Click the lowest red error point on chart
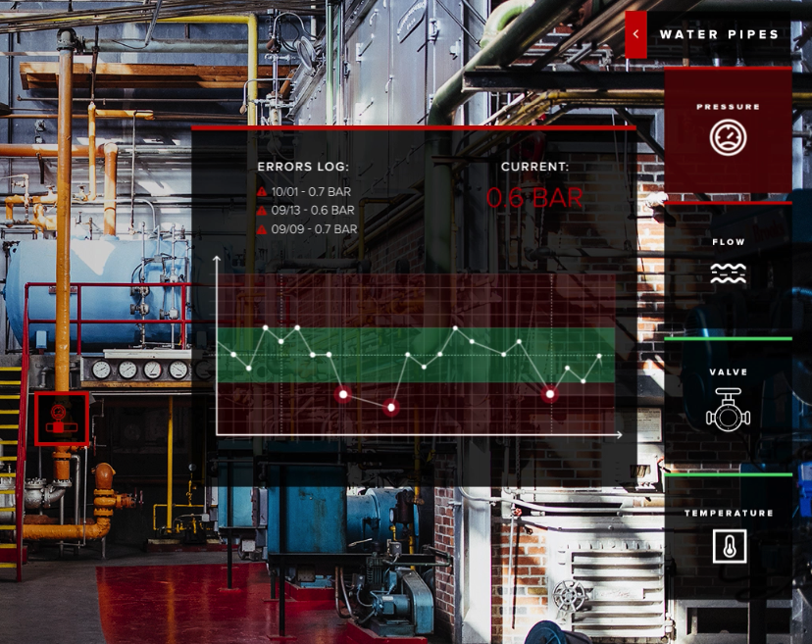812x644 pixels. (x=391, y=408)
